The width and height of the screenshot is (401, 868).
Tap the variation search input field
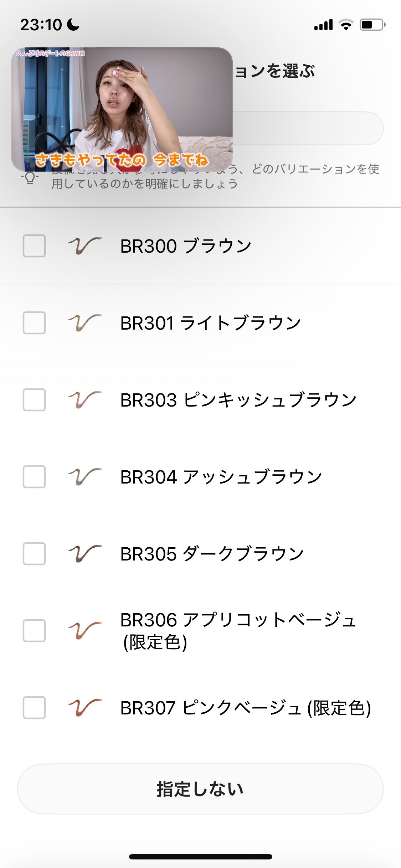click(308, 128)
